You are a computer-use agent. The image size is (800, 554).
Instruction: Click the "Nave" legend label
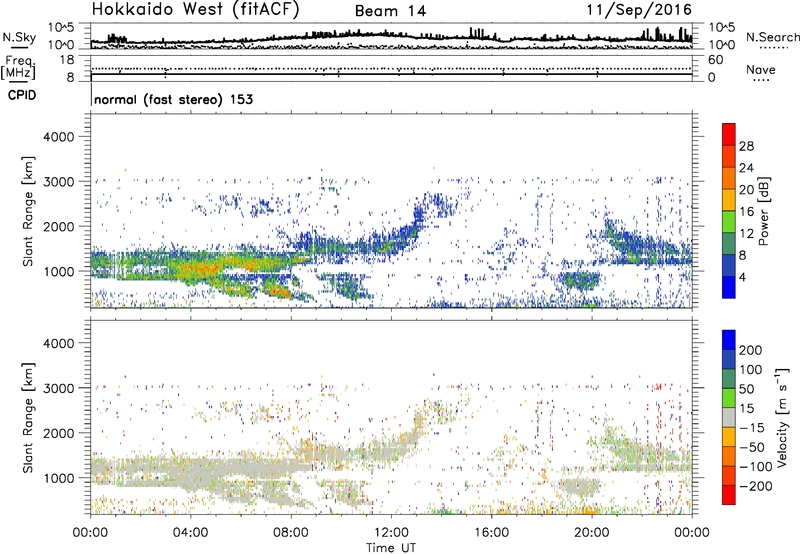[761, 69]
